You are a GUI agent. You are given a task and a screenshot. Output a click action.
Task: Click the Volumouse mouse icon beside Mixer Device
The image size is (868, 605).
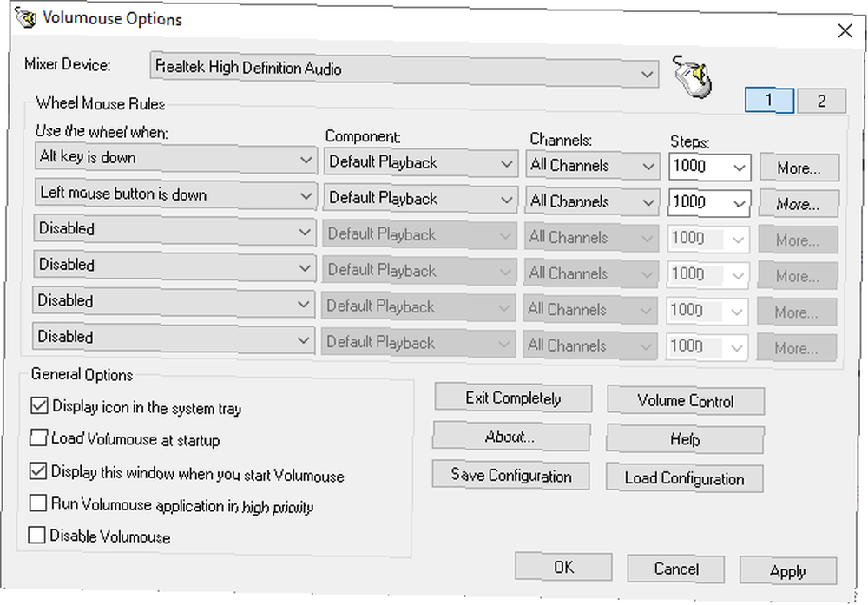pos(692,76)
